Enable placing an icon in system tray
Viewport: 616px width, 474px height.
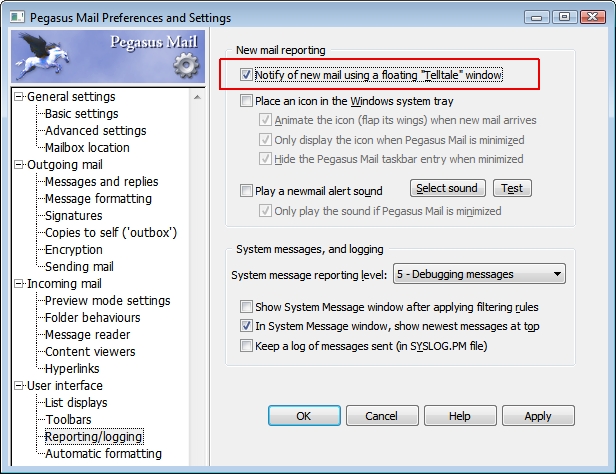[247, 101]
